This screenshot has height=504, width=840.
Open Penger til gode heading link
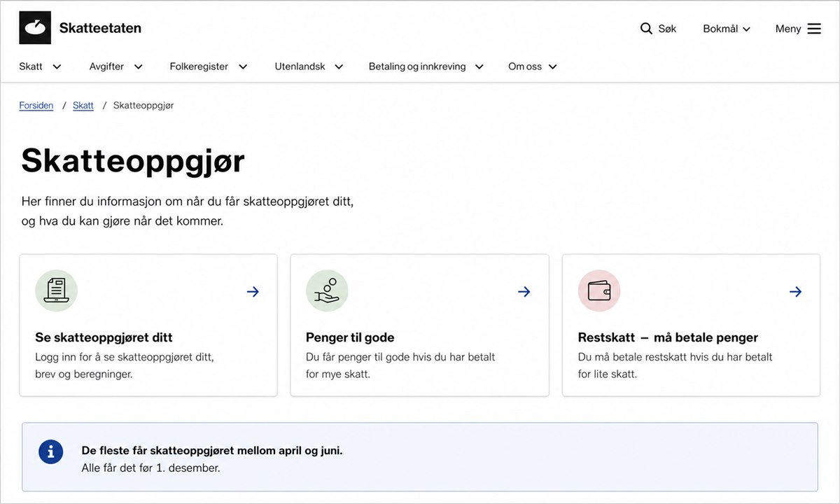click(350, 337)
